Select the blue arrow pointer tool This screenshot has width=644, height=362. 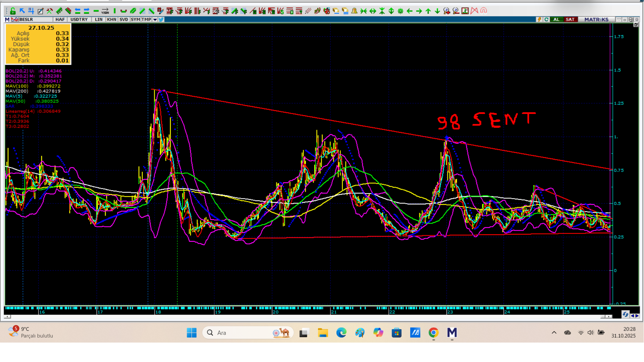(22, 11)
